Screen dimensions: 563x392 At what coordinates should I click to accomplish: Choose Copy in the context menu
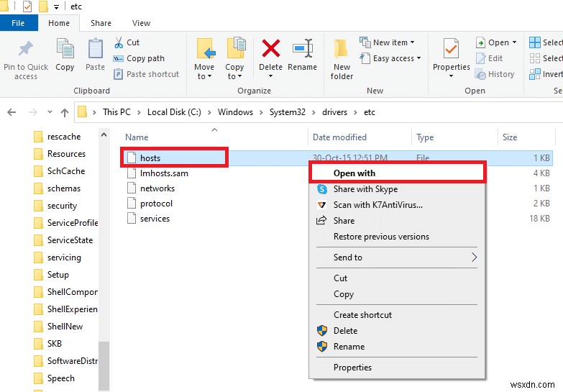[398, 294]
